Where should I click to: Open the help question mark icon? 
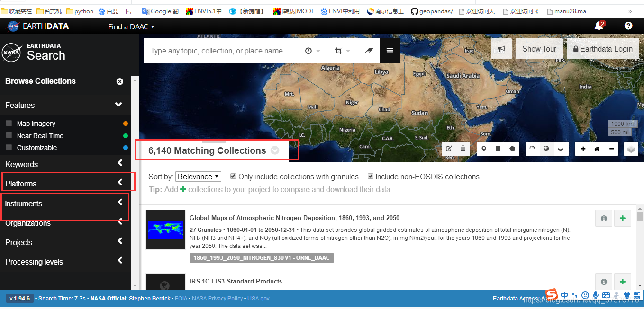click(628, 26)
